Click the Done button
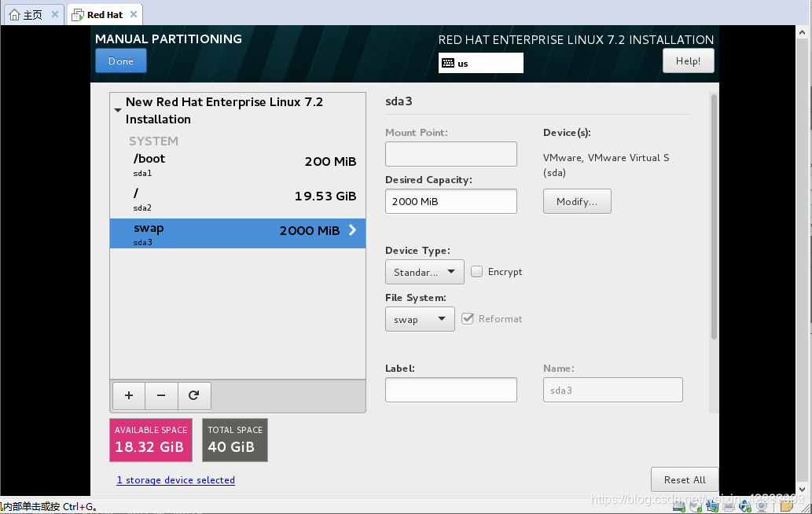Image resolution: width=812 pixels, height=514 pixels. click(121, 61)
